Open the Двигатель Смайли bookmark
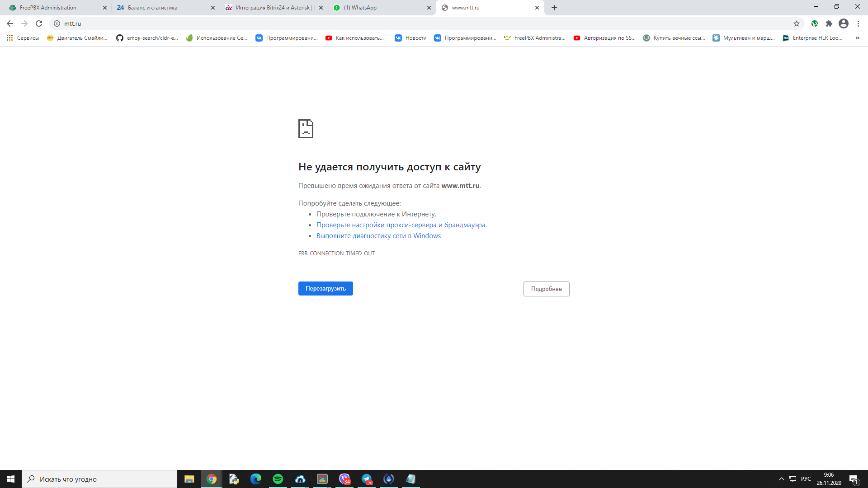 77,38
